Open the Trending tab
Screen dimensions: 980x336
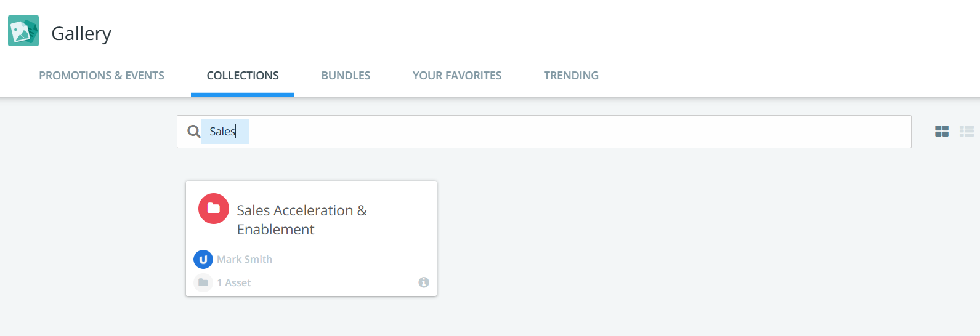click(x=571, y=76)
